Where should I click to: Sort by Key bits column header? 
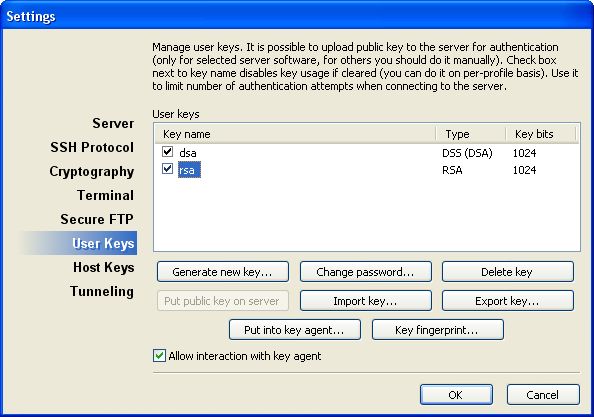pyautogui.click(x=541, y=134)
